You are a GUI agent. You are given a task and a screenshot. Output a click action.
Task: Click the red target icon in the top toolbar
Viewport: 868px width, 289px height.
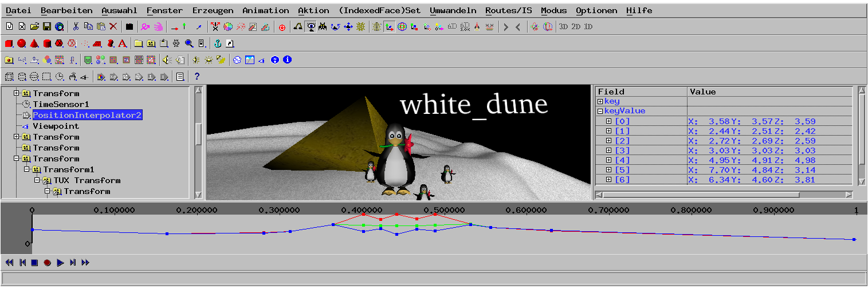pyautogui.click(x=282, y=27)
